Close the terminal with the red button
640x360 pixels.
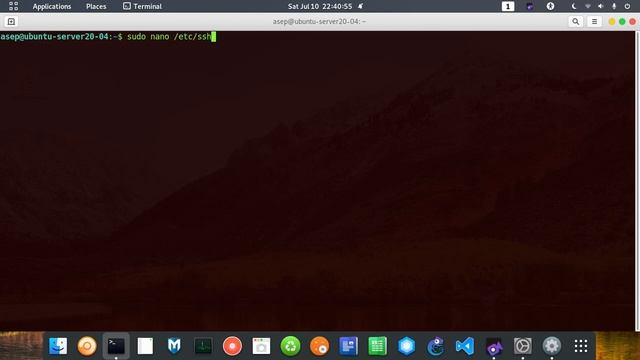pos(633,22)
